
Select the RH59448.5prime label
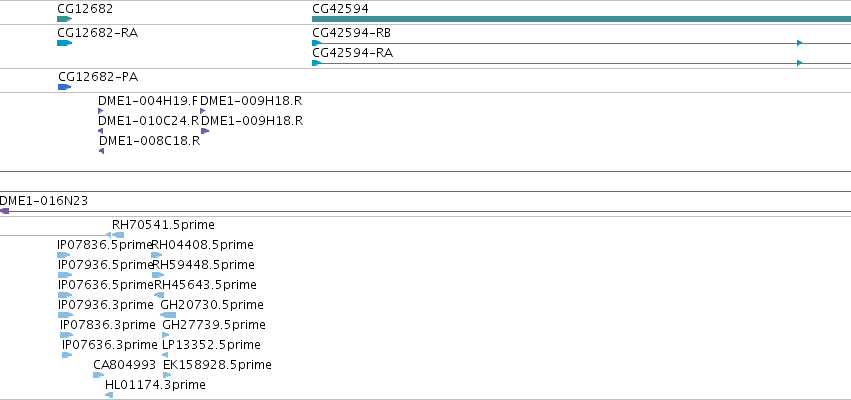click(x=204, y=265)
